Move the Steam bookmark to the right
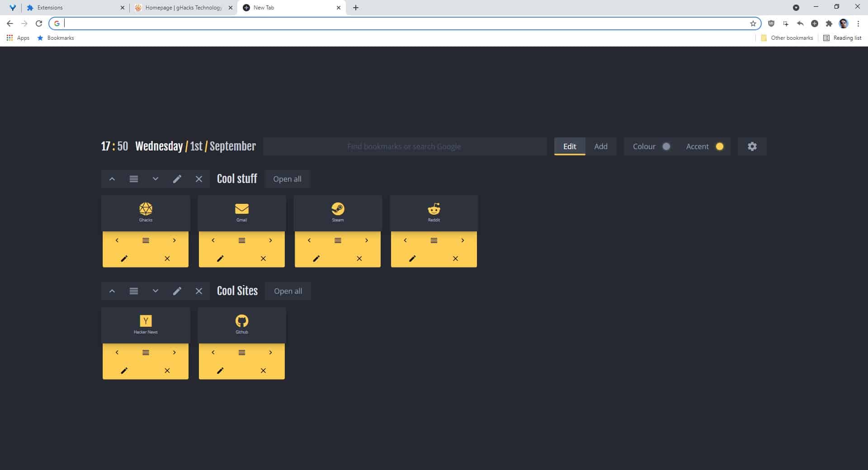The height and width of the screenshot is (470, 868). point(366,240)
